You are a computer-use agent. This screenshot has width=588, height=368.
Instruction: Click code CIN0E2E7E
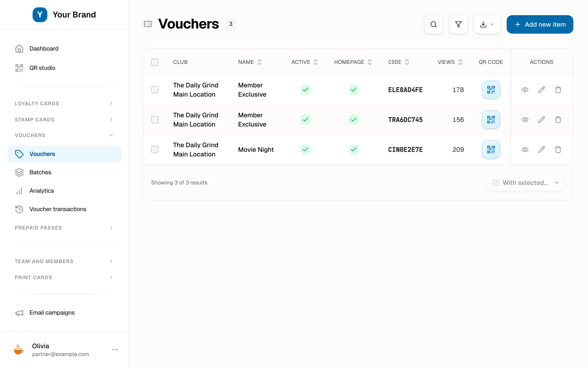click(x=405, y=149)
